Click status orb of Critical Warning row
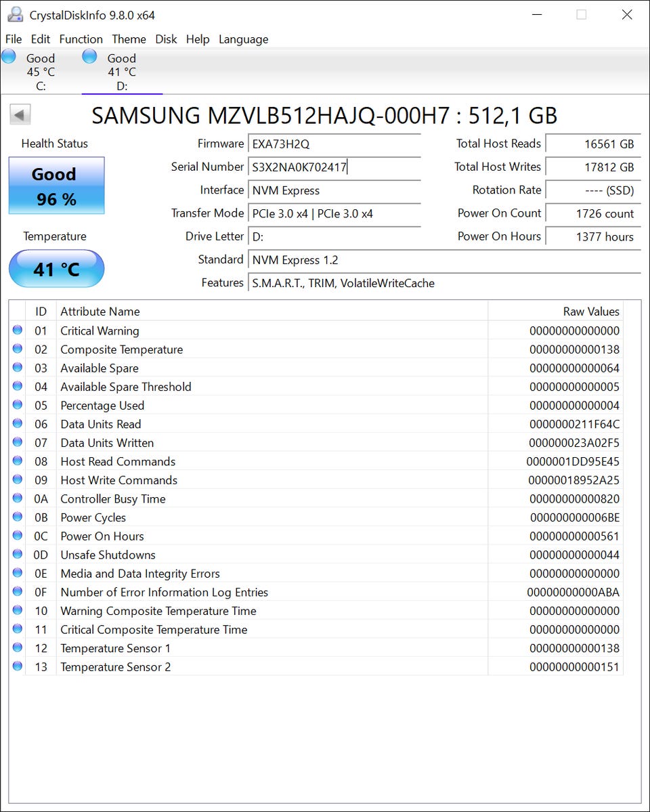This screenshot has height=812, width=650. coord(18,330)
